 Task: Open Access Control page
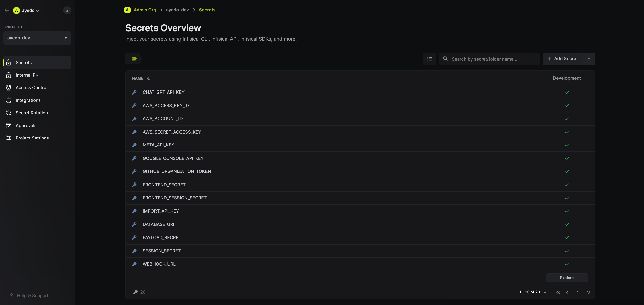tap(37, 88)
